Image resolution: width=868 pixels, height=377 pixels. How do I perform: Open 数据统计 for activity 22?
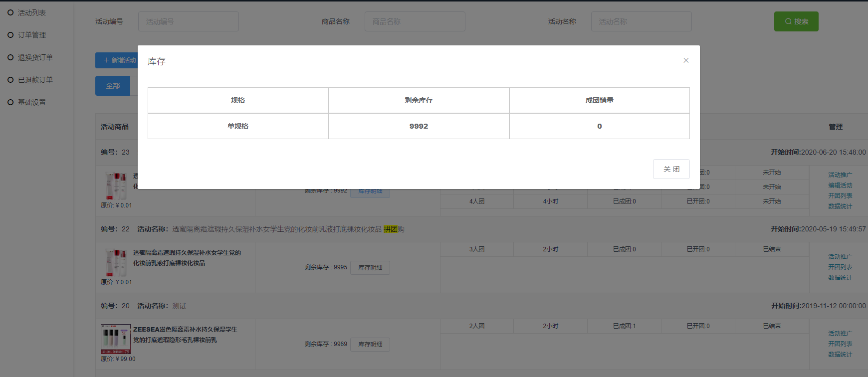tap(840, 278)
